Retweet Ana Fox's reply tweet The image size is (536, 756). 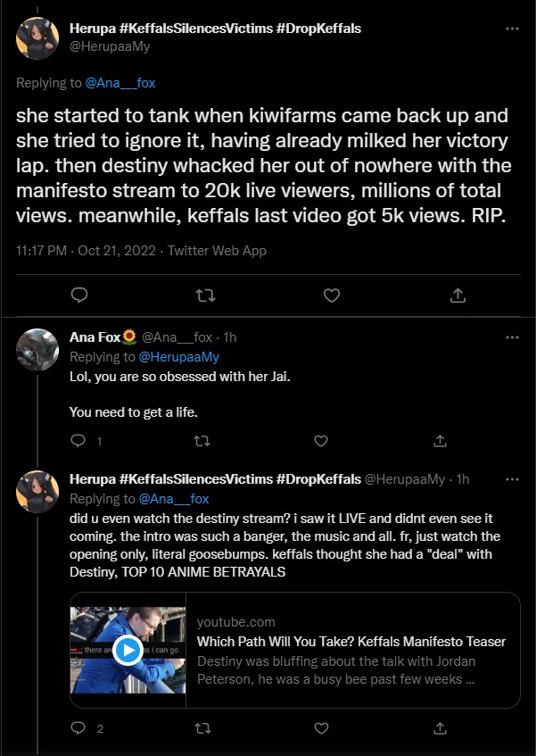click(x=200, y=441)
